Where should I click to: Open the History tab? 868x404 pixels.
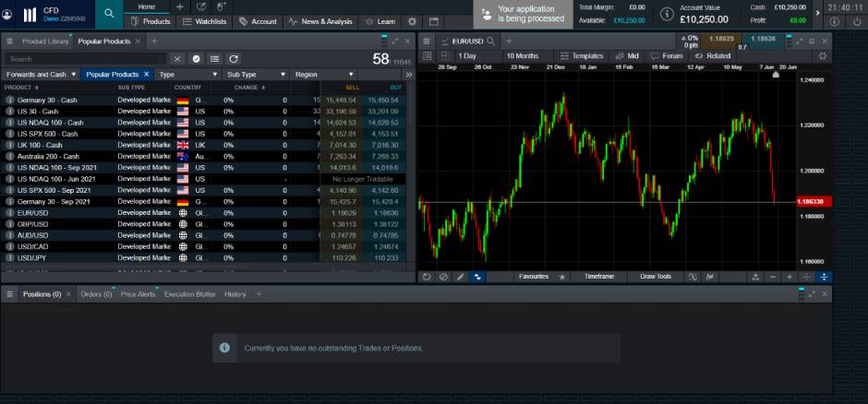click(235, 294)
